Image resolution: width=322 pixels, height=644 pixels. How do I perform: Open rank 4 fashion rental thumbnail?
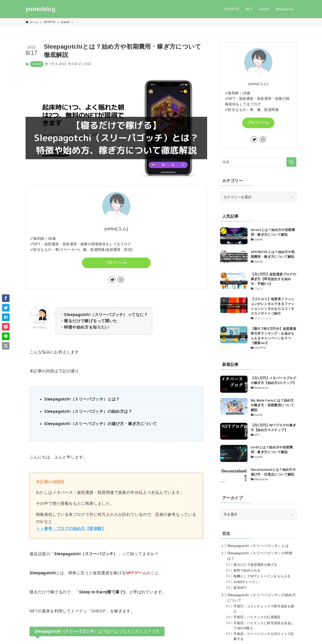tap(234, 305)
